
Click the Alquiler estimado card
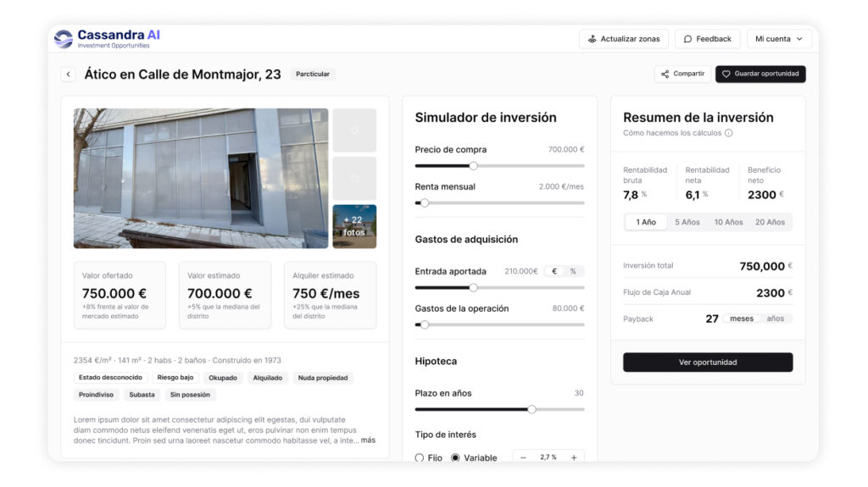pos(330,295)
